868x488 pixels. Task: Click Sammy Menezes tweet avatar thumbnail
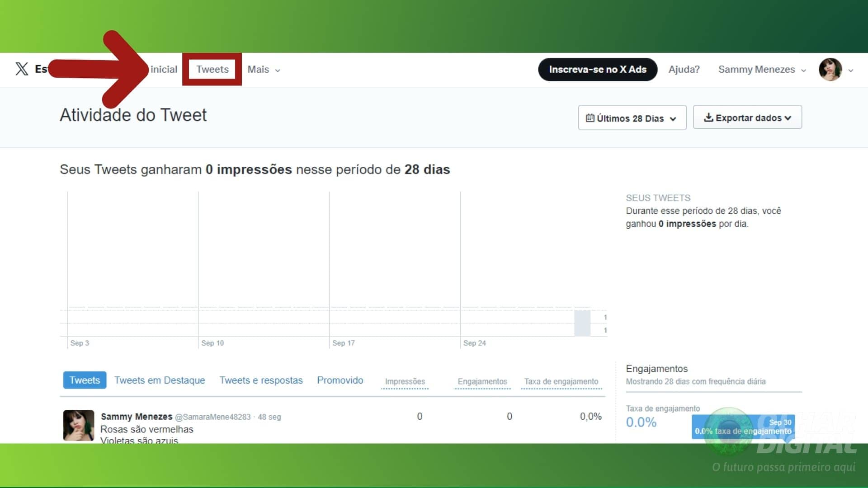click(x=79, y=425)
